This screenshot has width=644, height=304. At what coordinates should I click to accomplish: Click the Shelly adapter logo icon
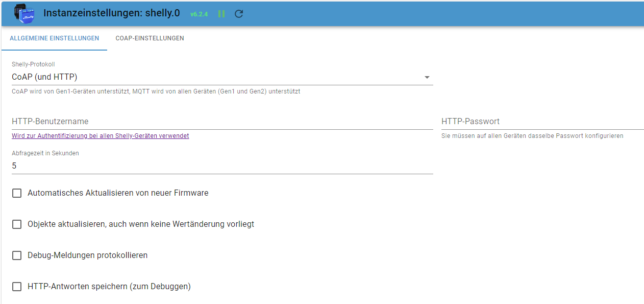point(24,14)
